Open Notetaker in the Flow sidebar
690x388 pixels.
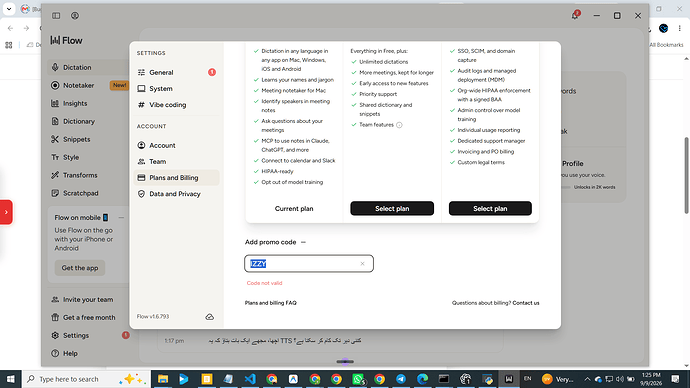88,85
